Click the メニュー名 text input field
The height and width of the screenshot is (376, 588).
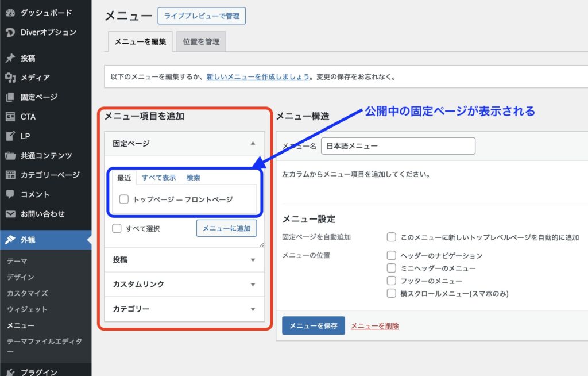398,146
